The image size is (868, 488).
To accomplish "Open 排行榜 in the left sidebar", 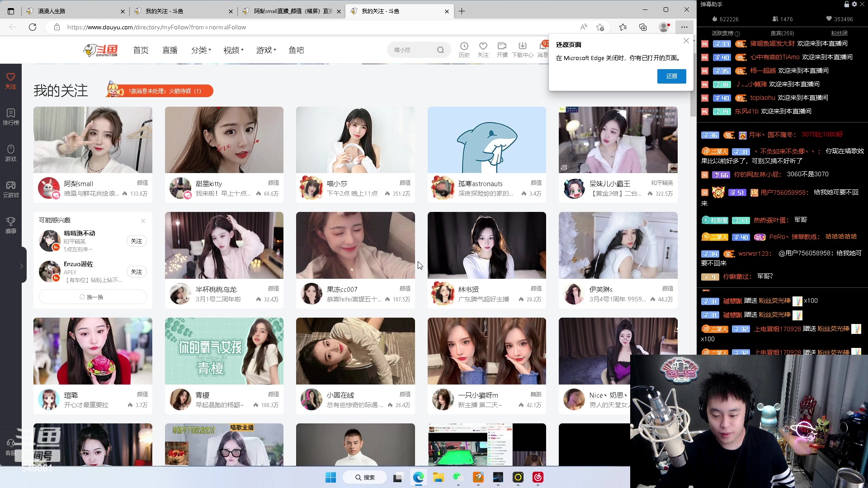I will coord(11,117).
